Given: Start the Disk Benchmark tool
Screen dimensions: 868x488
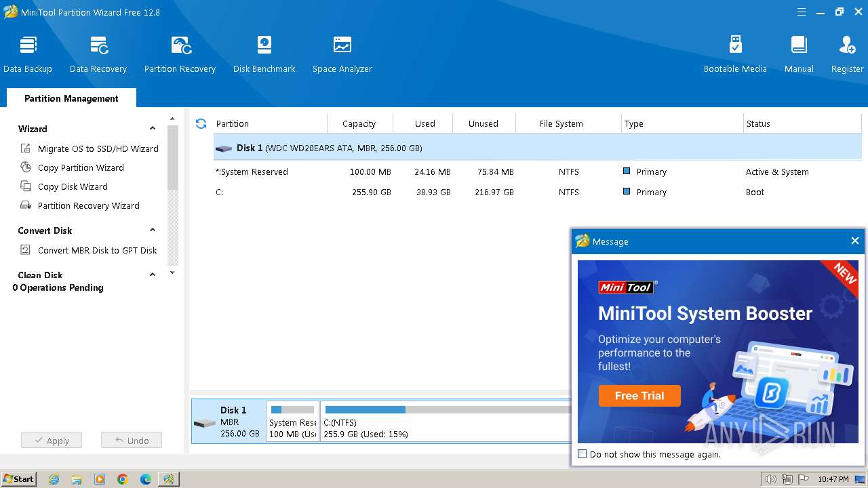Looking at the screenshot, I should 264,54.
